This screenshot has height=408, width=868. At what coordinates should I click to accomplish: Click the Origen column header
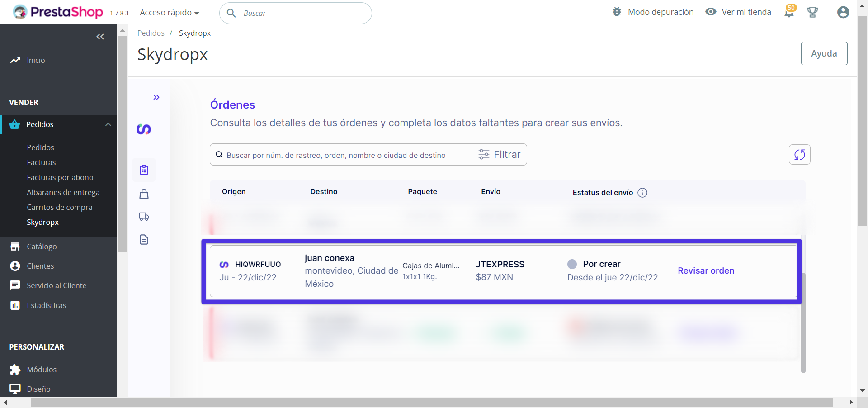[234, 191]
